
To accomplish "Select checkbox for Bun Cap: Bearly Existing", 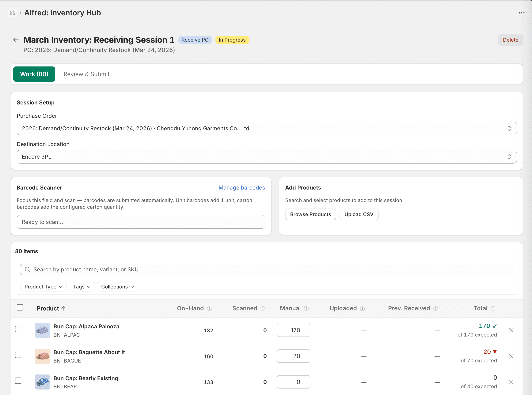I will pos(18,381).
